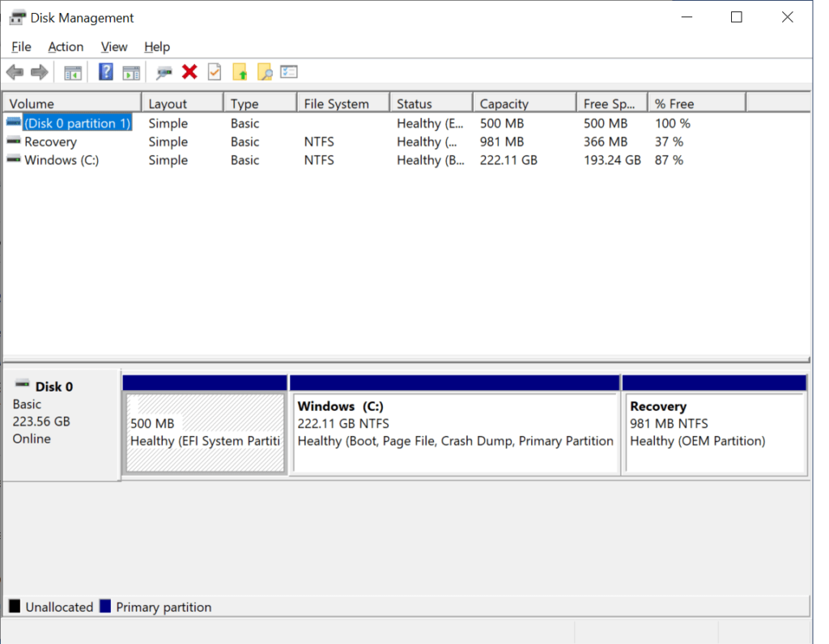Sort by File System column header

click(336, 104)
